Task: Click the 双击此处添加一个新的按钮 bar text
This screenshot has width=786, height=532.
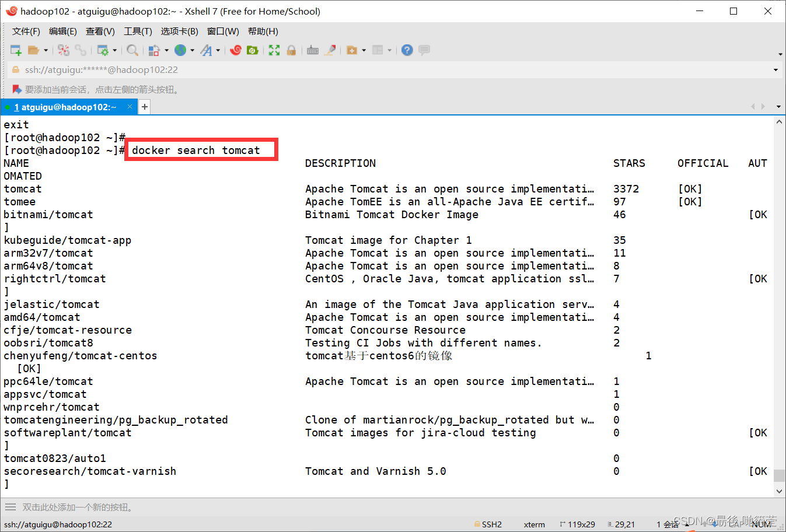Action: (79, 508)
